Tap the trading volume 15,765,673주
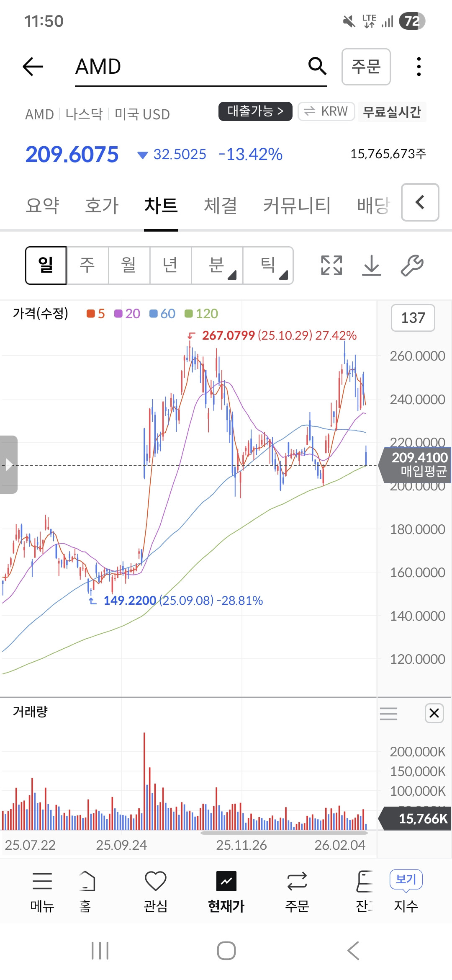This screenshot has width=452, height=980. point(388,154)
